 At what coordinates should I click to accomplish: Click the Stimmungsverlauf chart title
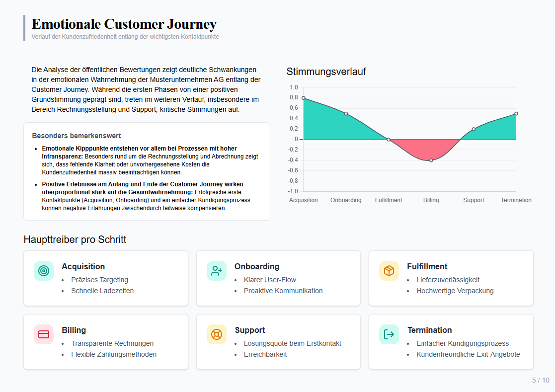coord(326,72)
